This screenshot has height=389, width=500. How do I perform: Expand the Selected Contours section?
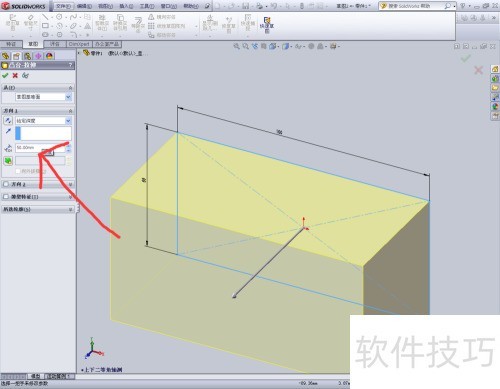(38, 209)
